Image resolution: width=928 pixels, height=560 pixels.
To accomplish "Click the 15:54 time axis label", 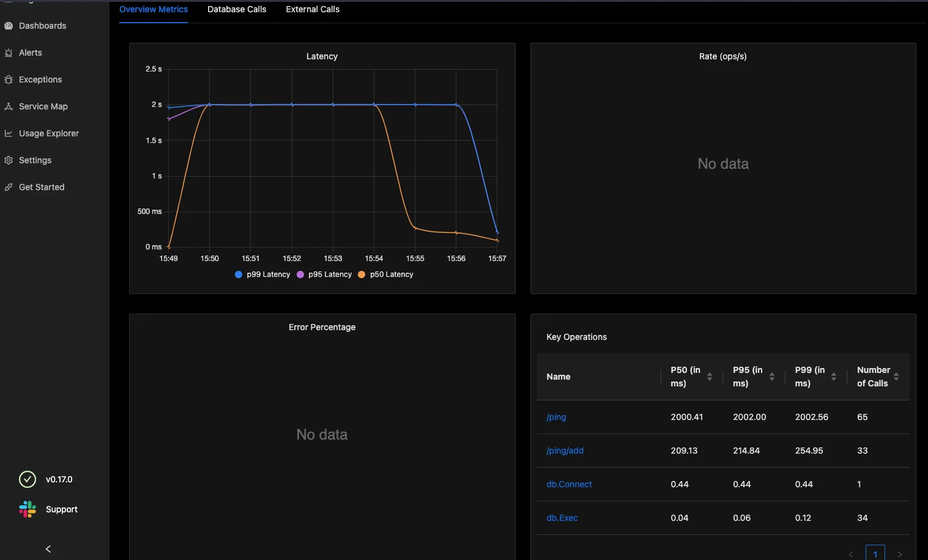I will point(374,259).
